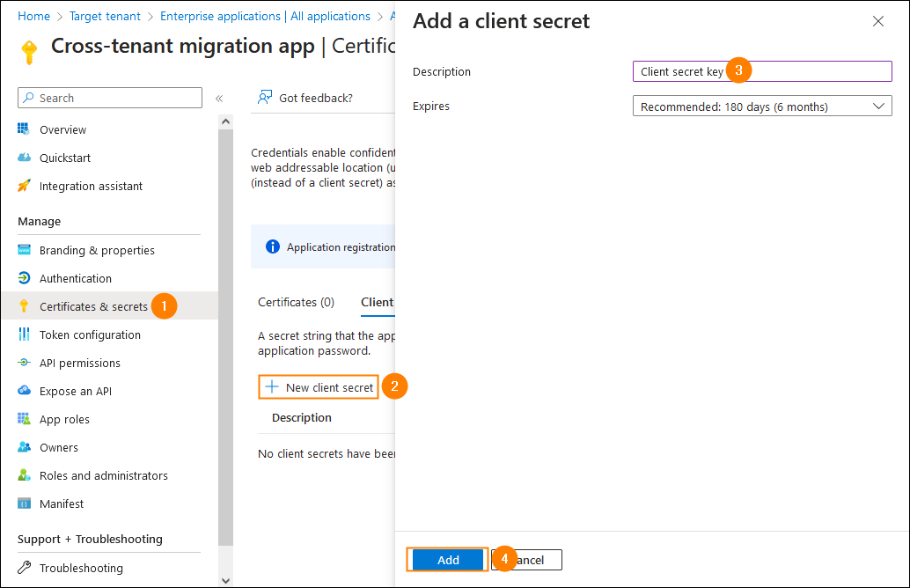Open the Expires duration dropdown
Image resolution: width=910 pixels, height=588 pixels.
click(x=761, y=105)
